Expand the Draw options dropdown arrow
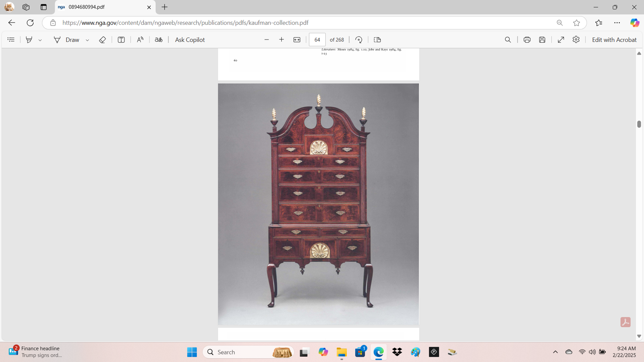The width and height of the screenshot is (644, 362). [x=87, y=40]
